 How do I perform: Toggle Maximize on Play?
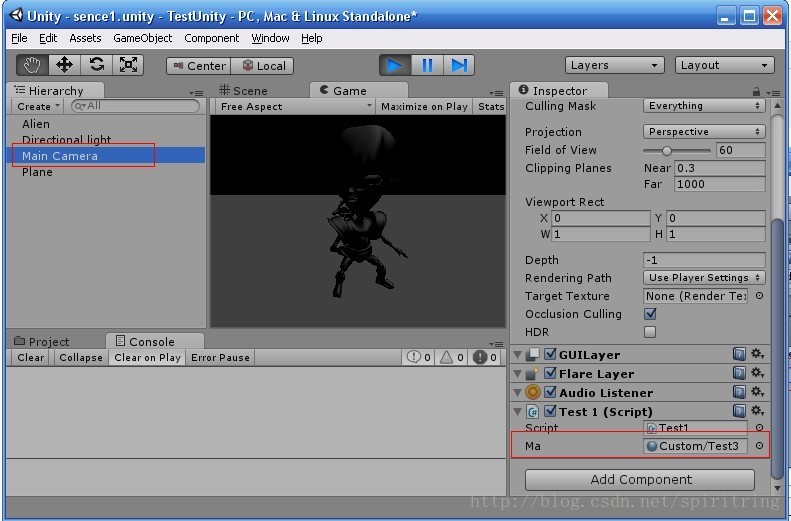tap(424, 106)
